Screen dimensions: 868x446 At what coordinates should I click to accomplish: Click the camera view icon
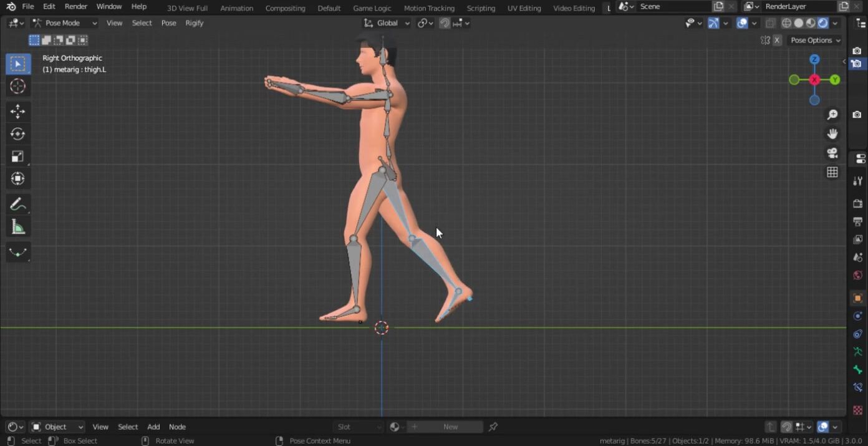point(832,153)
